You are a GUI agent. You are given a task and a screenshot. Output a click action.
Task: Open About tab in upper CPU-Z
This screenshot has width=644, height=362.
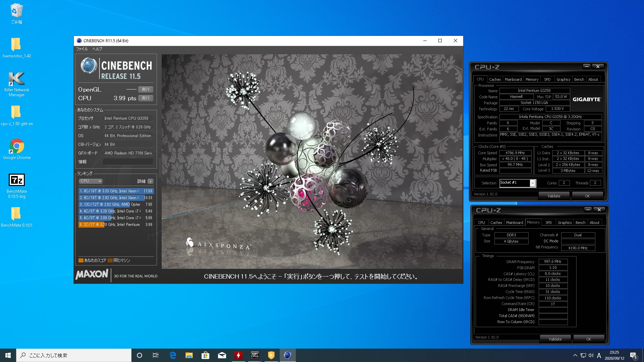(x=593, y=79)
